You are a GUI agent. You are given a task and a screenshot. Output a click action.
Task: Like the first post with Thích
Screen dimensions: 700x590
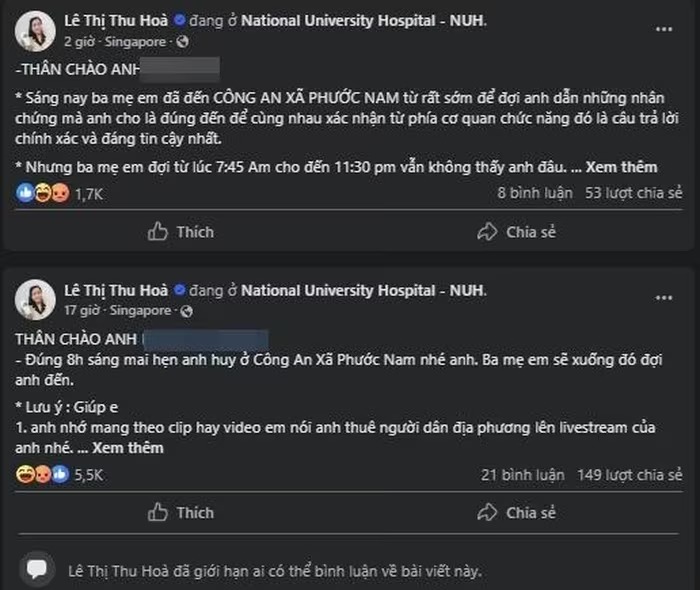181,232
